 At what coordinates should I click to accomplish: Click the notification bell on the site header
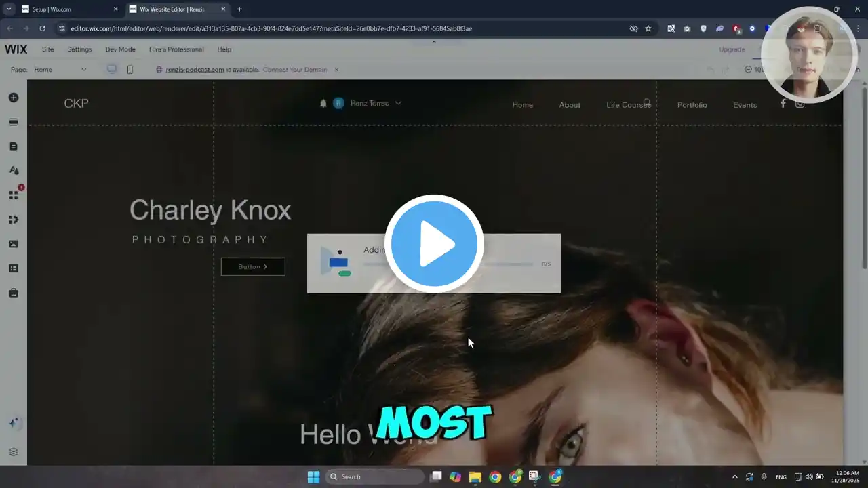click(323, 103)
